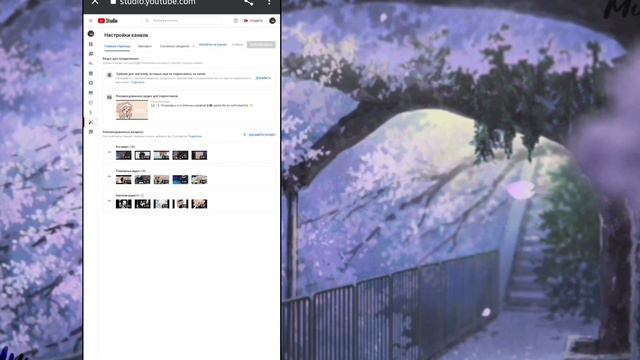Image resolution: width=640 pixels, height=360 pixels.
Task: Click the 'Отмена' button
Action: (x=238, y=44)
